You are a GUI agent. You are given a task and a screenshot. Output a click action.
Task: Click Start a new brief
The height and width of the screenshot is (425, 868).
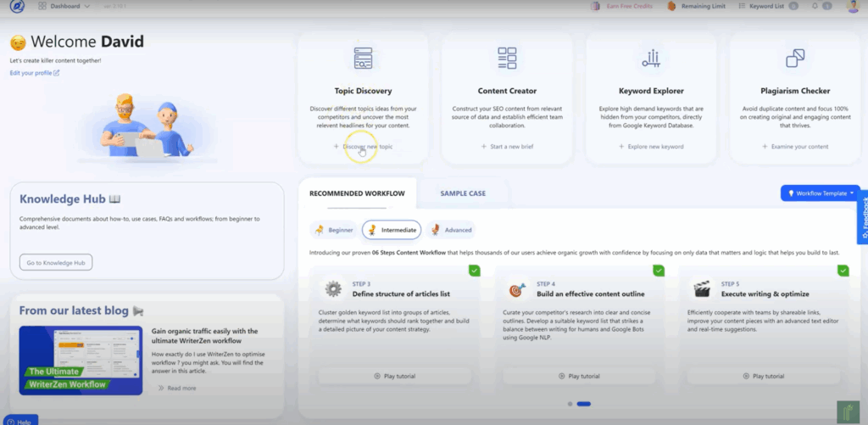[507, 147]
